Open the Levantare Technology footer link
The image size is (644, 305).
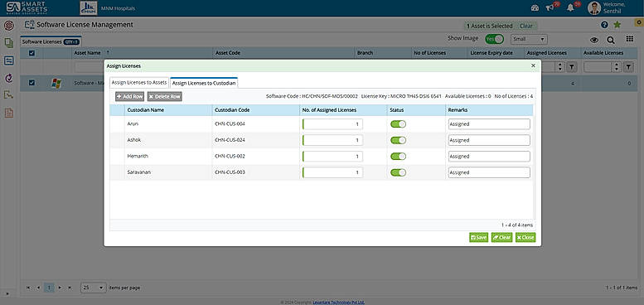pos(338,303)
